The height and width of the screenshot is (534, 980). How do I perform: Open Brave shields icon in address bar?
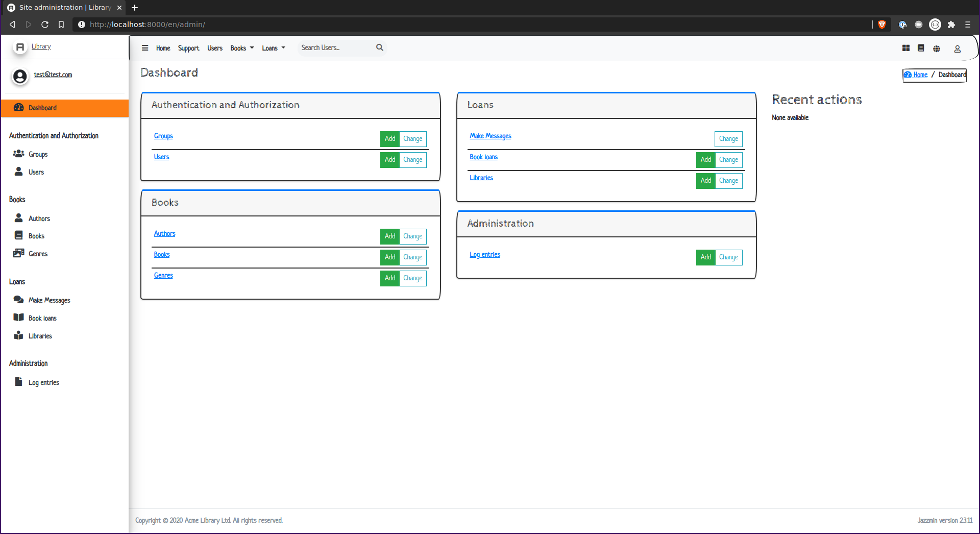(x=882, y=25)
